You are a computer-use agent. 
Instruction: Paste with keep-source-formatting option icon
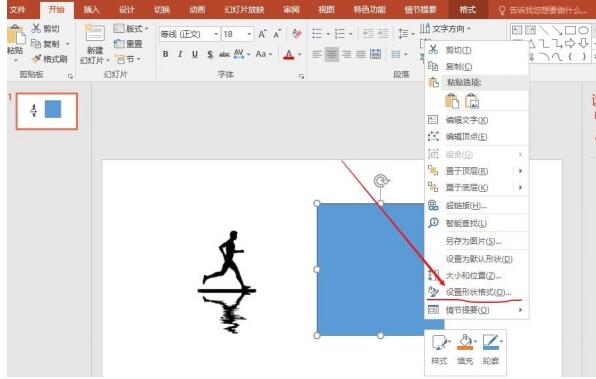[452, 101]
